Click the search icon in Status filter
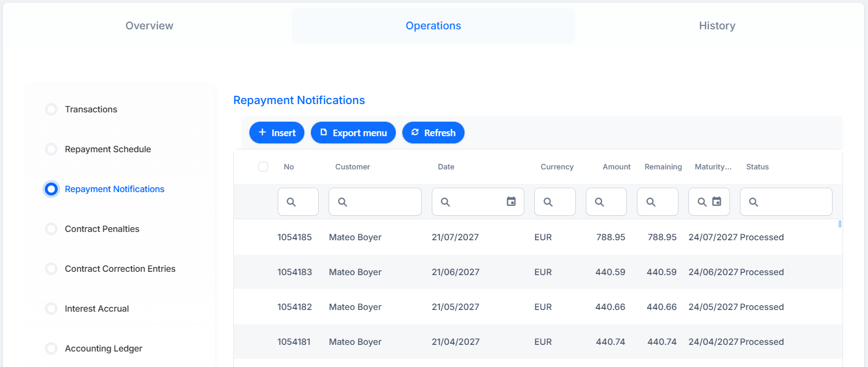 click(x=753, y=202)
